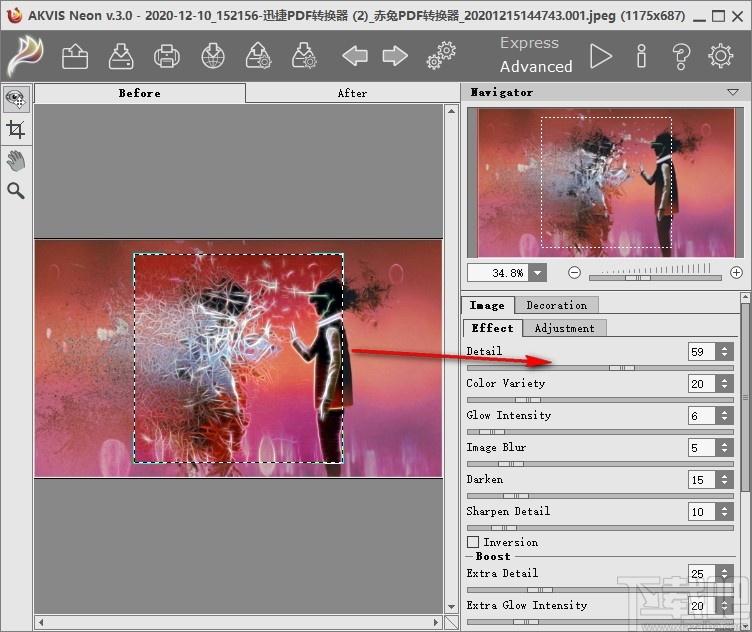Click the settings panel vertical scrollbar

point(745,396)
